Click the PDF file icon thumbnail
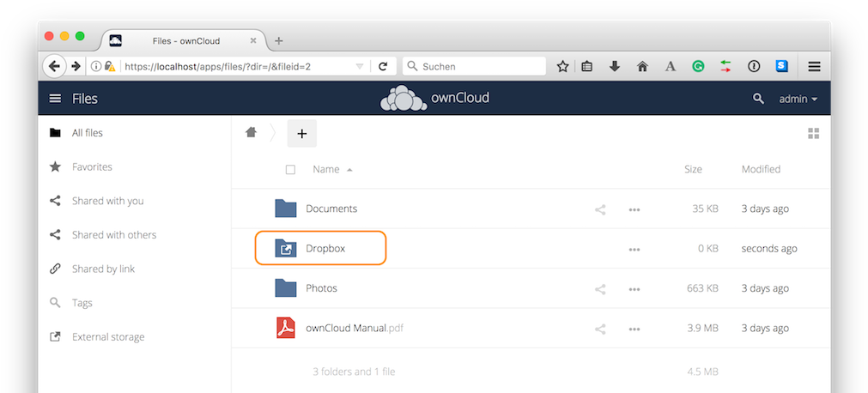The image size is (868, 393). click(x=286, y=328)
